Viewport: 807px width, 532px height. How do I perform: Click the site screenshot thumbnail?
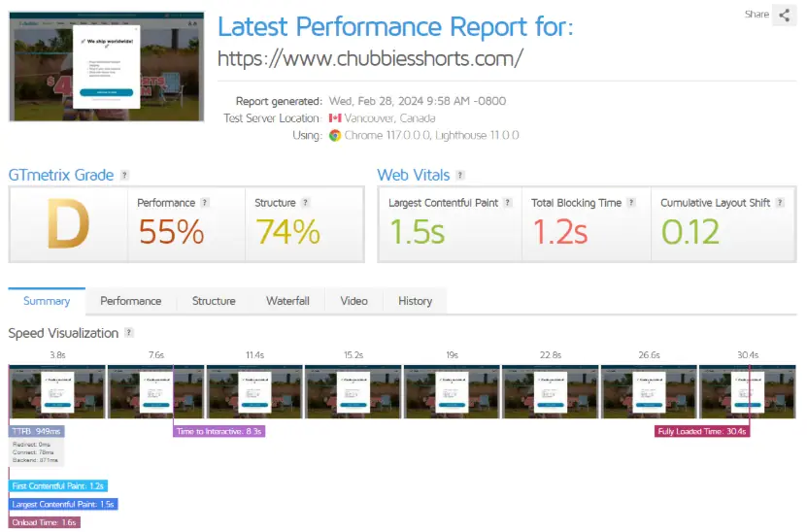pyautogui.click(x=107, y=66)
